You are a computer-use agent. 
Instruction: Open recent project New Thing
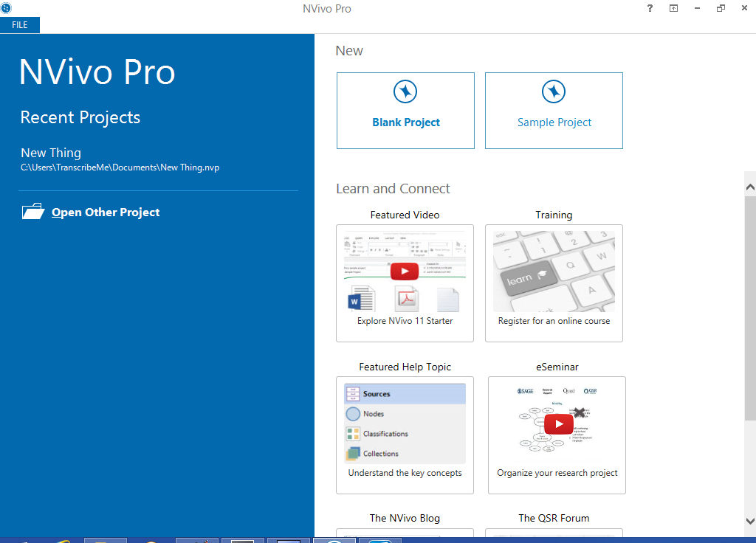pos(51,153)
